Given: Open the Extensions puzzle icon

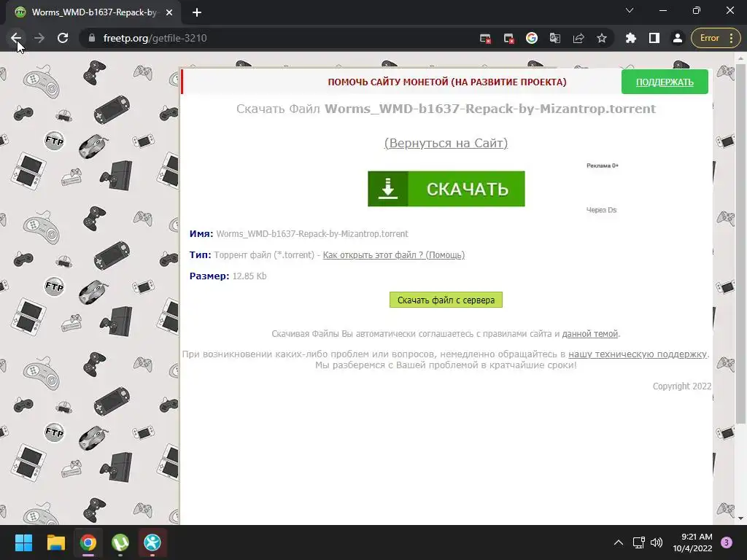Looking at the screenshot, I should (x=631, y=38).
